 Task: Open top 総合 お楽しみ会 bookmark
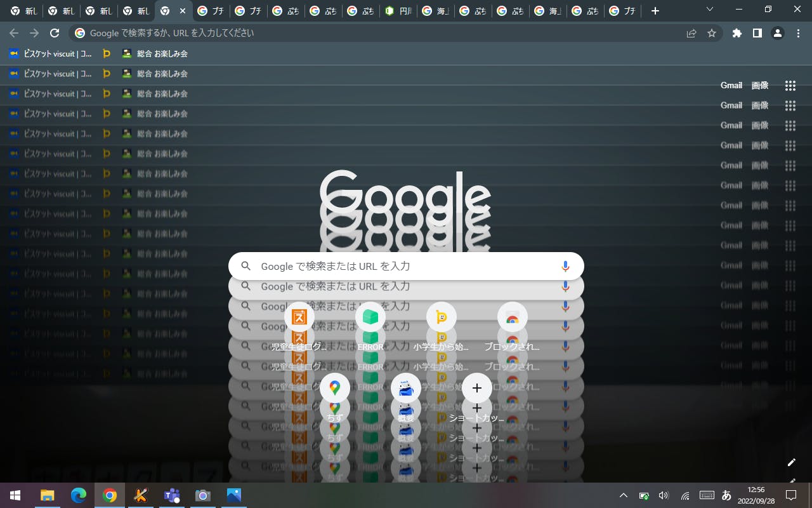(155, 54)
